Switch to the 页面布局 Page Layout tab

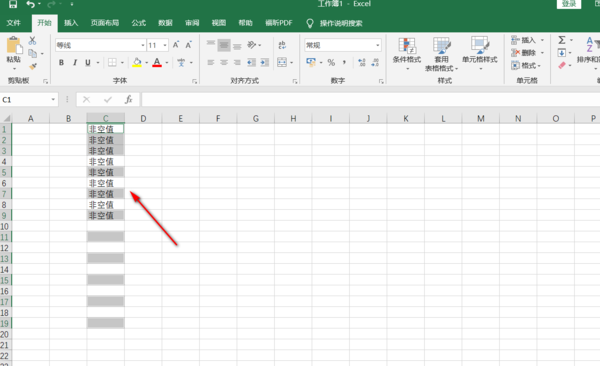point(105,23)
